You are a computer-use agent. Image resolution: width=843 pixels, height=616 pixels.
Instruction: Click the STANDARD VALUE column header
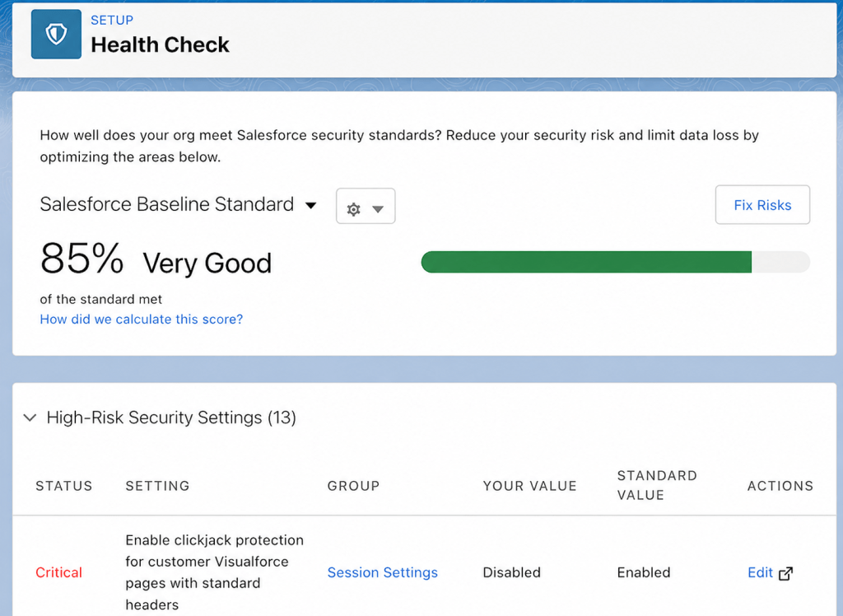(x=657, y=485)
